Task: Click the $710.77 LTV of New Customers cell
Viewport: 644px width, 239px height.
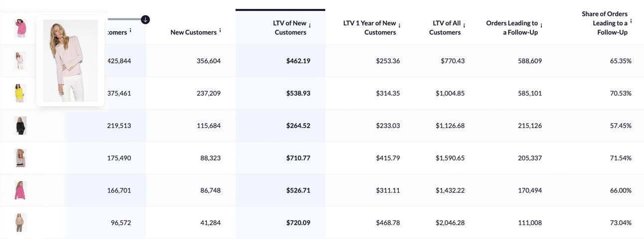Action: 298,158
